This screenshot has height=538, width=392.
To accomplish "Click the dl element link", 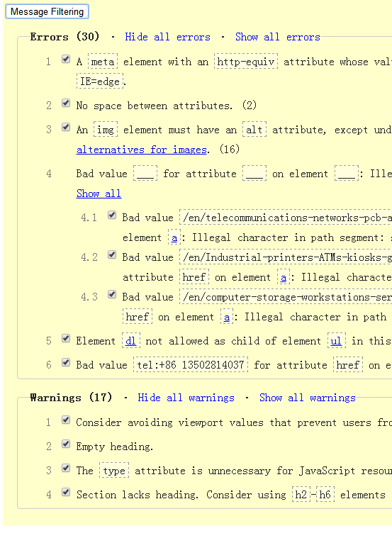I will pos(130,341).
